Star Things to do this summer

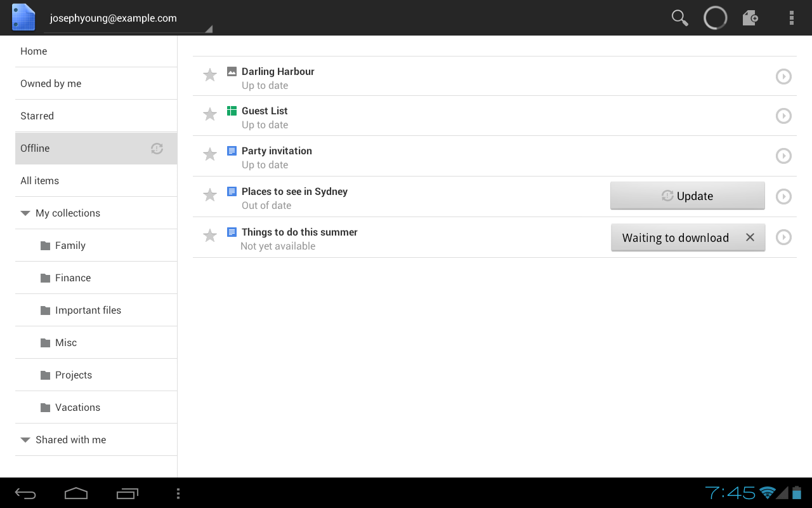click(210, 235)
